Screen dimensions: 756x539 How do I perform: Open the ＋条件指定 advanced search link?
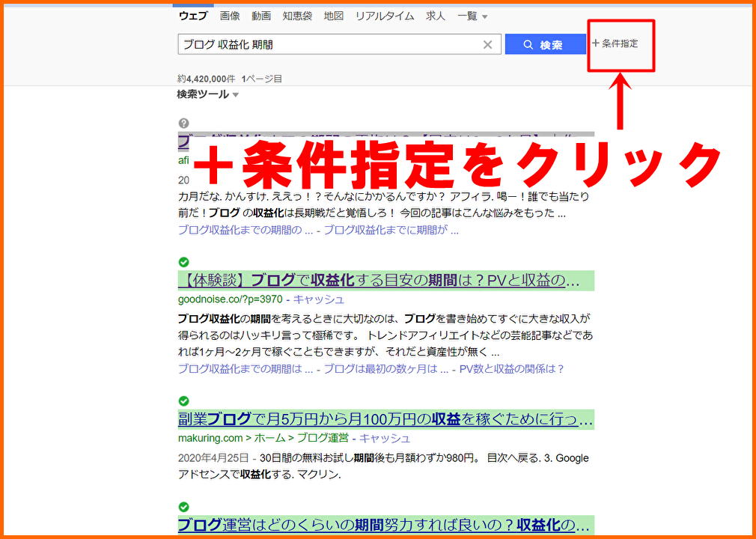(x=615, y=43)
